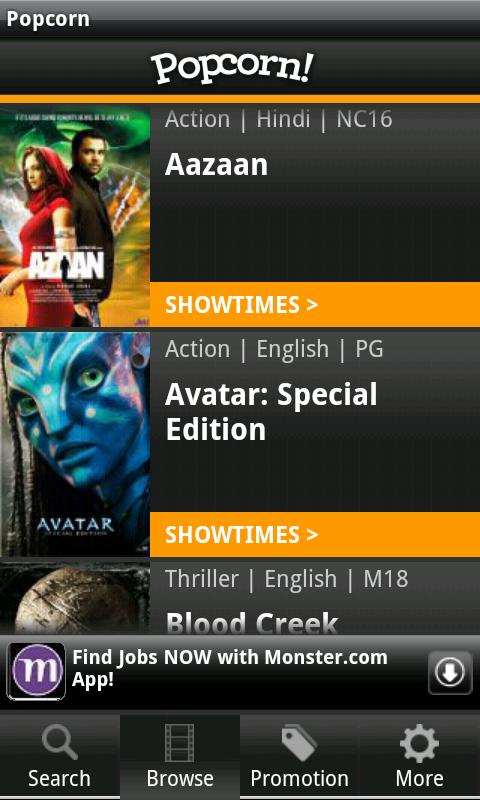Select the Browse film strip icon
This screenshot has width=480, height=800.
pos(180,743)
